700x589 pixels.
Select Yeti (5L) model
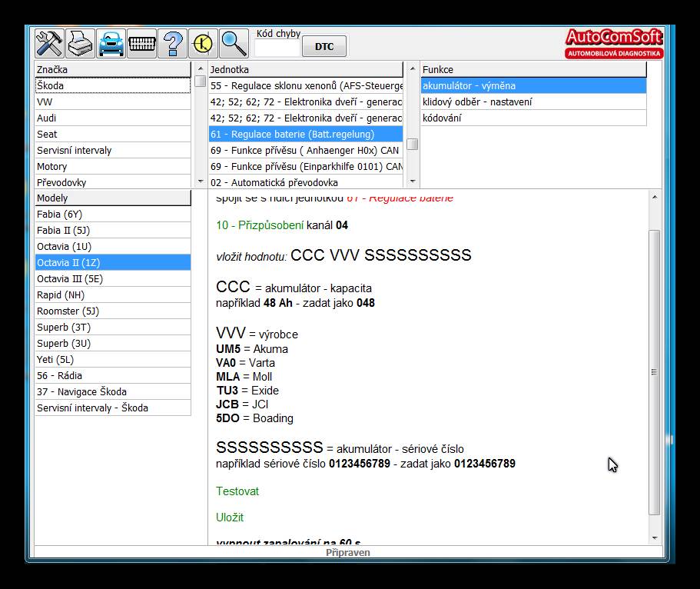(113, 359)
